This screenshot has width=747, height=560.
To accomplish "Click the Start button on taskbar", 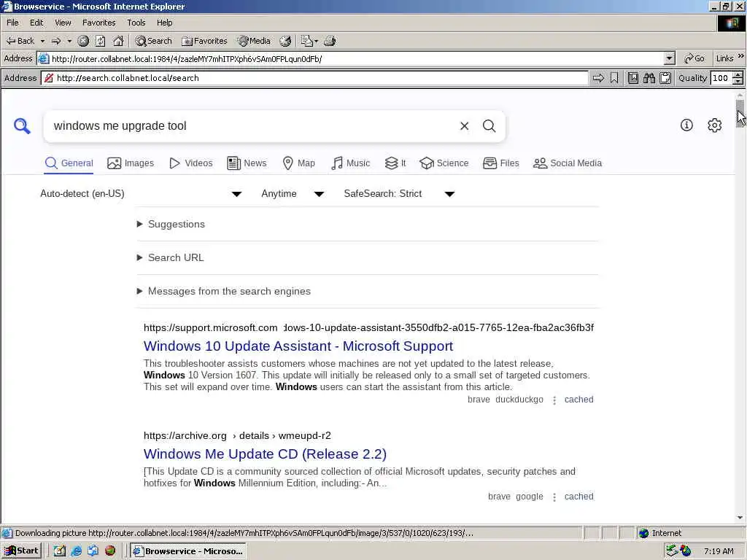I will (x=21, y=551).
